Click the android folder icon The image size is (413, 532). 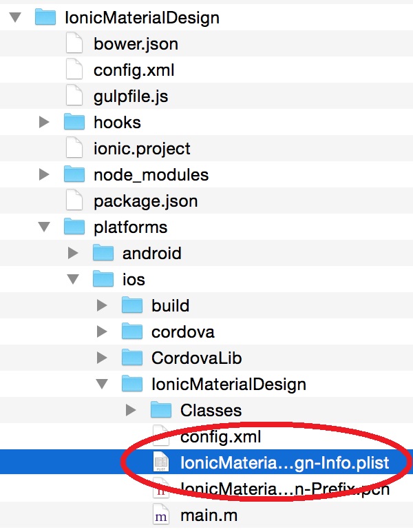coord(103,253)
